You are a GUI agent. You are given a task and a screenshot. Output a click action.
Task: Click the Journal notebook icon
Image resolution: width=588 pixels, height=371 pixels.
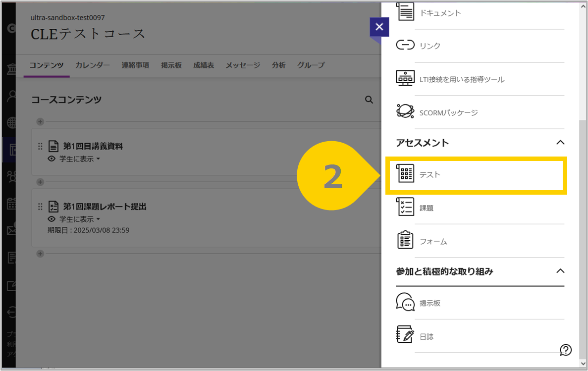click(x=405, y=334)
